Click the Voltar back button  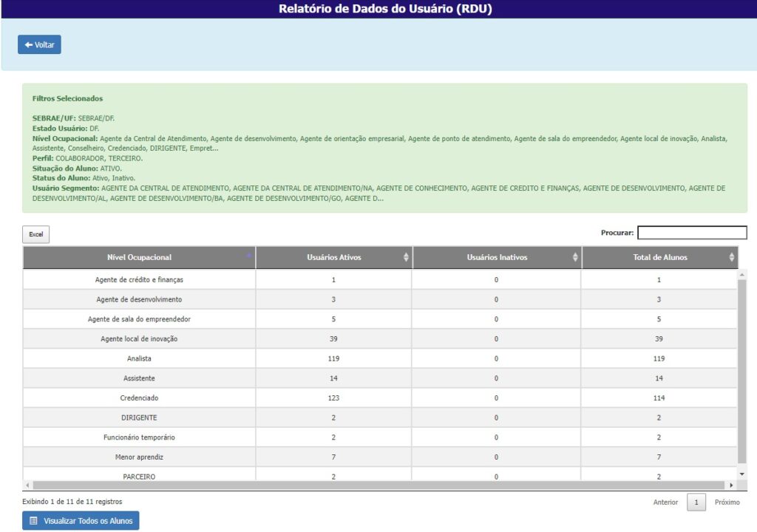click(x=39, y=45)
